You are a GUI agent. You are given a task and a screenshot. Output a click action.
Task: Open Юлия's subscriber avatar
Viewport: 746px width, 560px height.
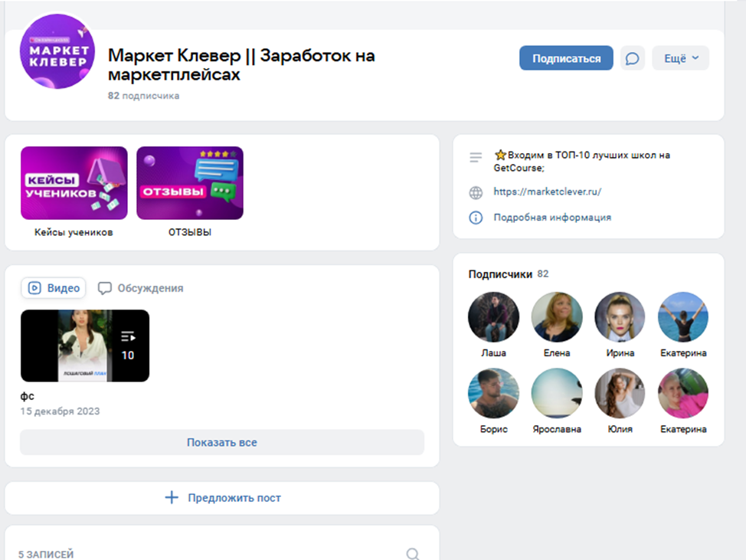pos(620,394)
